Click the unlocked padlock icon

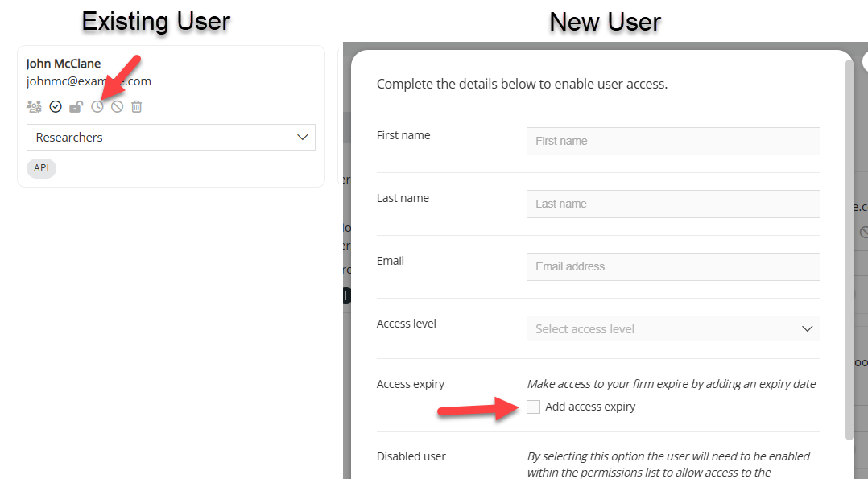point(76,106)
